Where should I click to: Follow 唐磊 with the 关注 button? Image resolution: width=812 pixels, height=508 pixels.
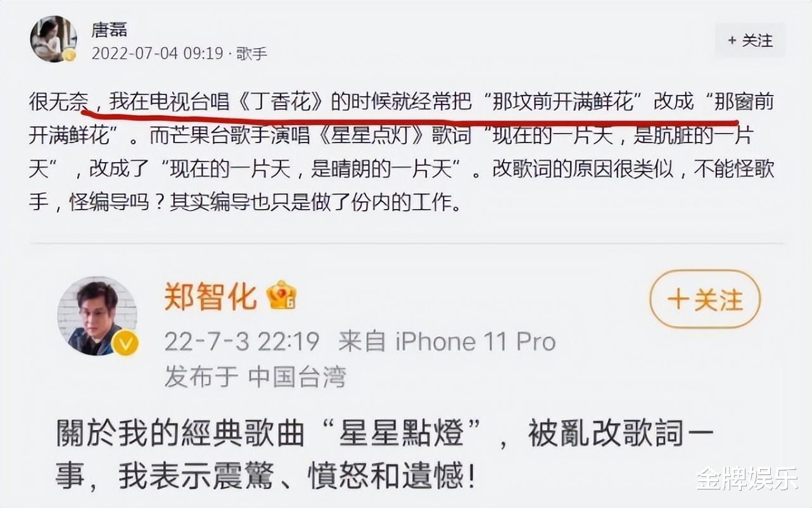750,41
